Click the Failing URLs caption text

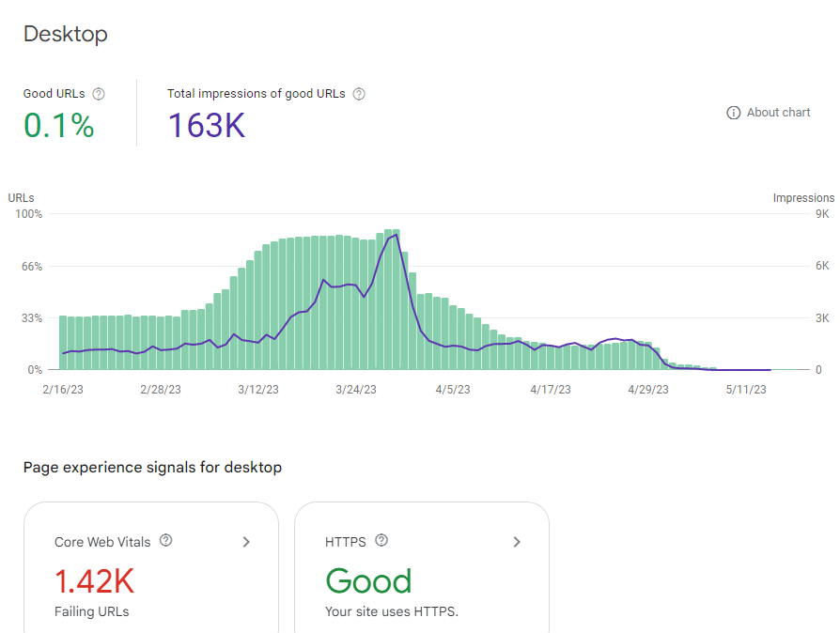coord(91,611)
